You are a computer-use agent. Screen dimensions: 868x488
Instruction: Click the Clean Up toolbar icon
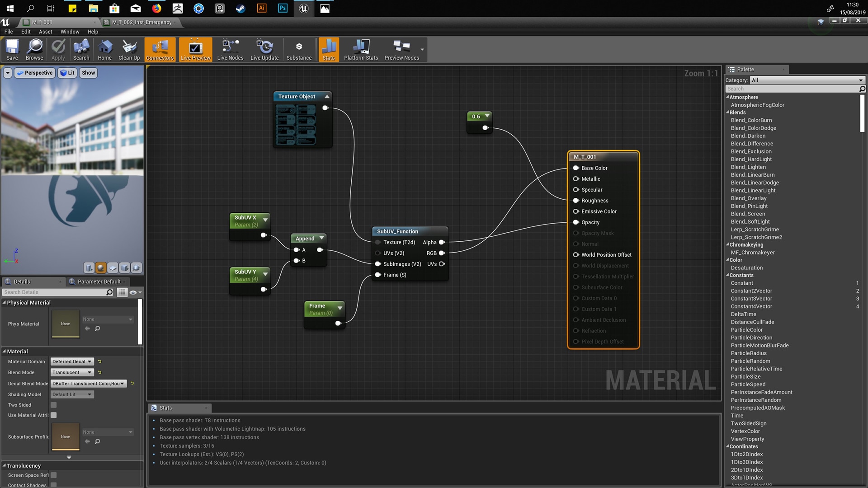129,50
